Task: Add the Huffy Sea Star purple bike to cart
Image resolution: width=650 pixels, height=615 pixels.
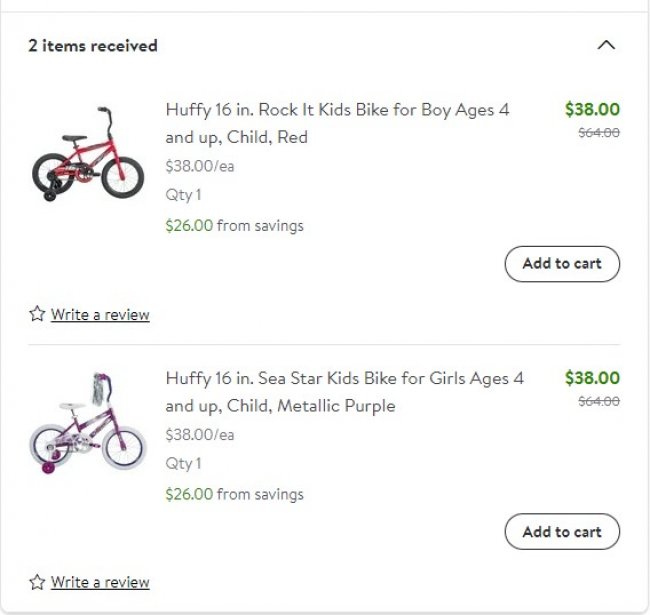Action: [x=562, y=532]
